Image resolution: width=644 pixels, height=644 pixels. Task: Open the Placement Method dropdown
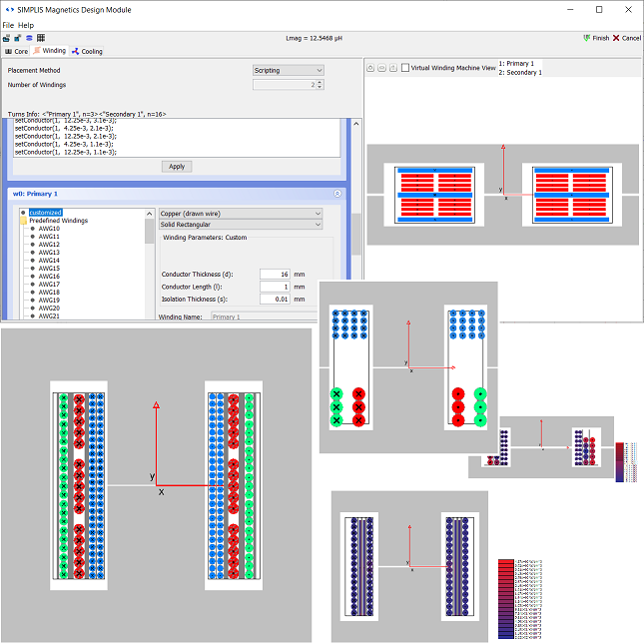[x=289, y=71]
